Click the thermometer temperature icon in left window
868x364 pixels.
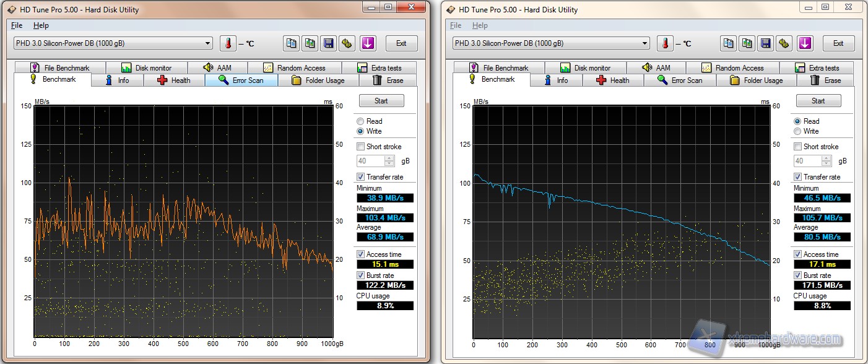tap(228, 43)
